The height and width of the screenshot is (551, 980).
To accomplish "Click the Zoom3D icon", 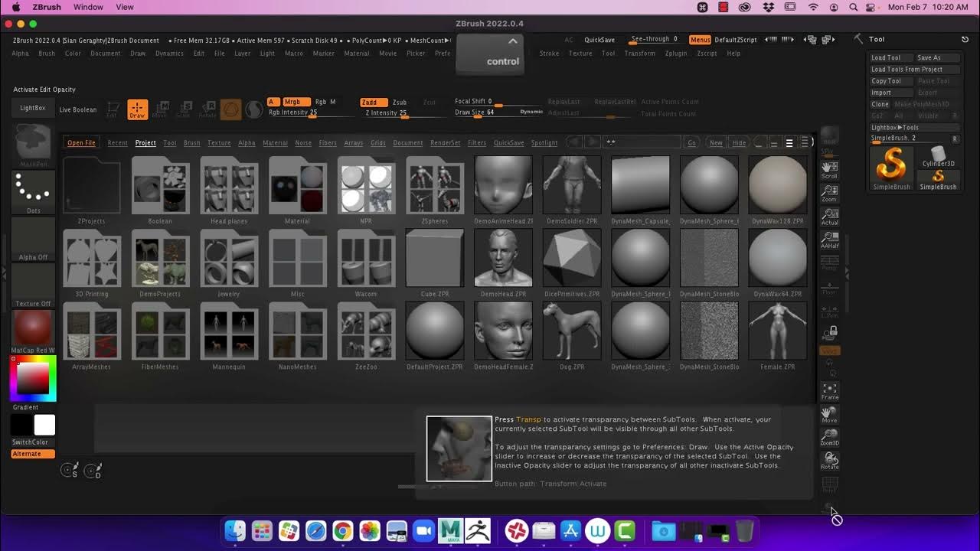I will click(x=829, y=438).
